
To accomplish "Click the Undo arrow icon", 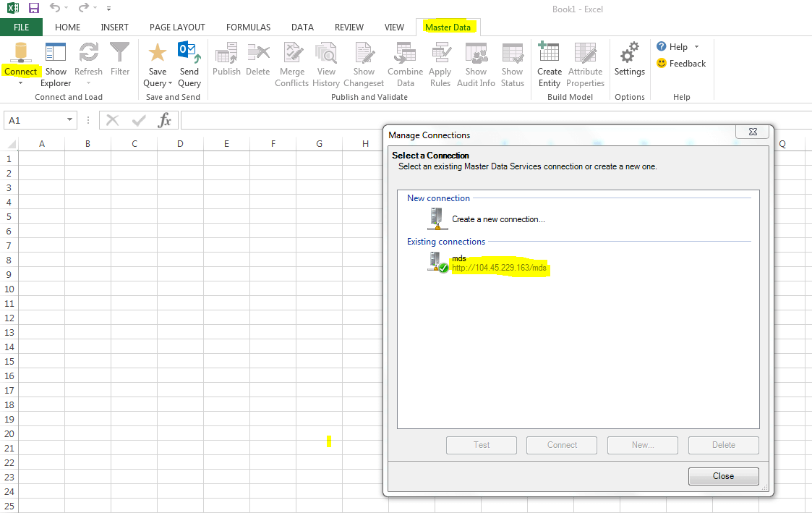I will coord(54,8).
